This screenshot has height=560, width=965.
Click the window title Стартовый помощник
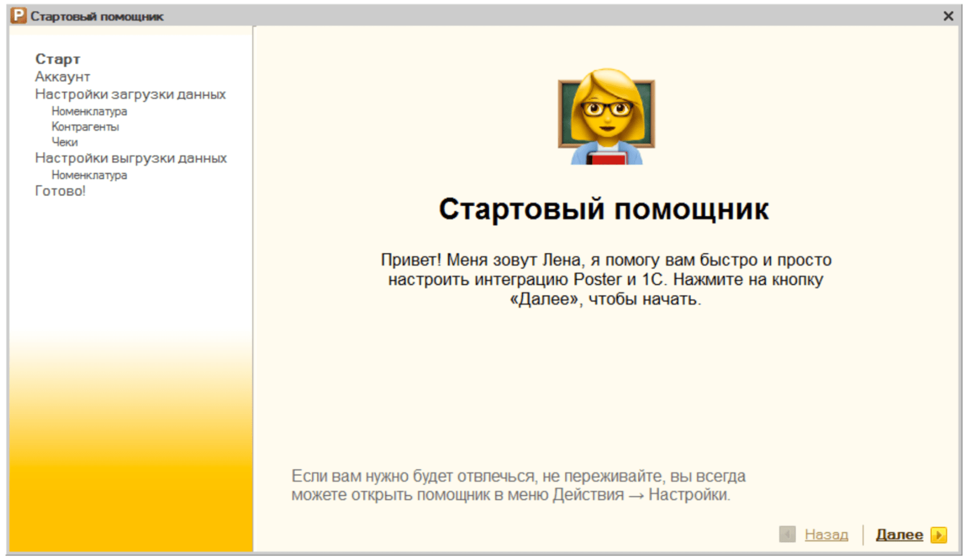point(97,17)
